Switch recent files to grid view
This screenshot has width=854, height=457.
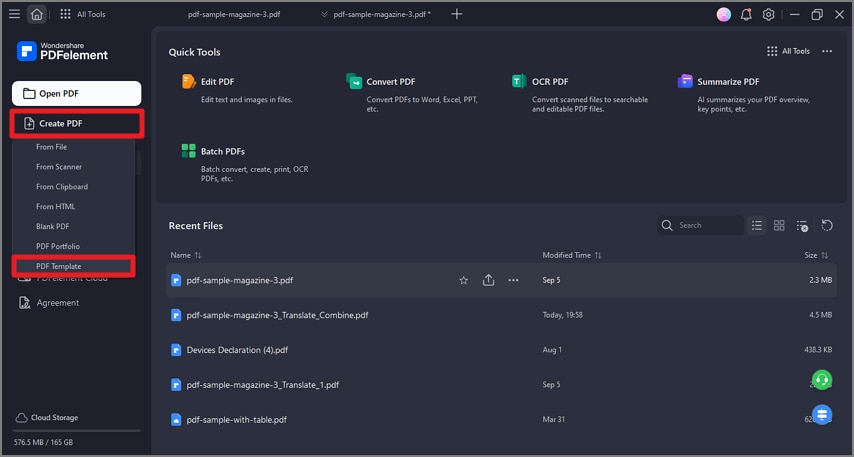(x=779, y=225)
